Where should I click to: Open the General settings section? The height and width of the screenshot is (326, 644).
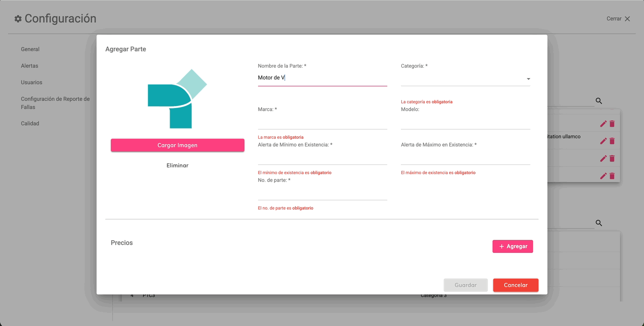point(30,49)
